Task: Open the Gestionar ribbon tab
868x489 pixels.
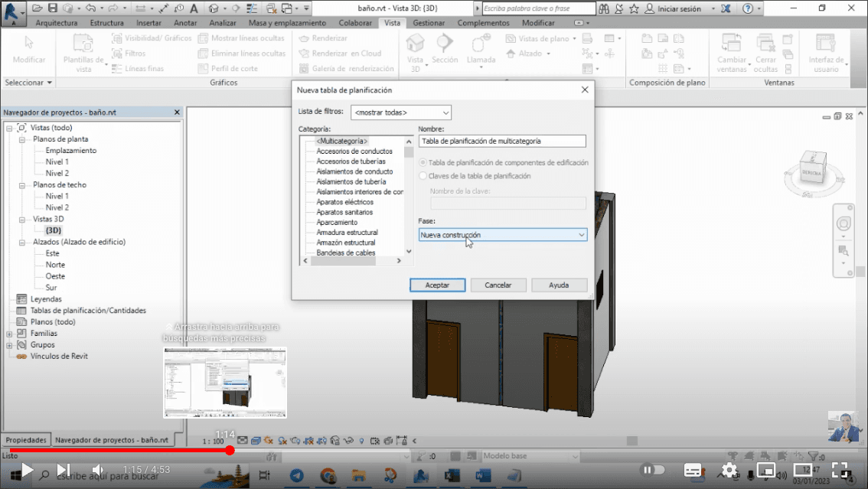Action: 429,23
